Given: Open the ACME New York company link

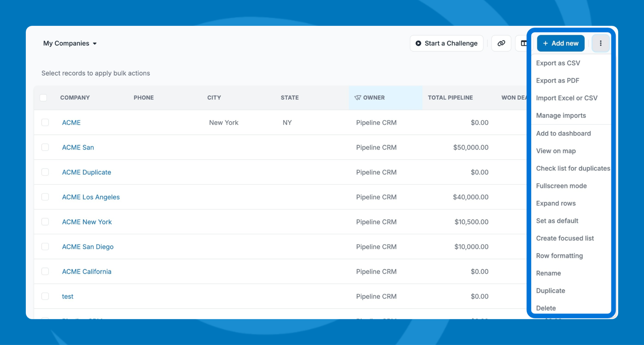Looking at the screenshot, I should click(x=87, y=222).
